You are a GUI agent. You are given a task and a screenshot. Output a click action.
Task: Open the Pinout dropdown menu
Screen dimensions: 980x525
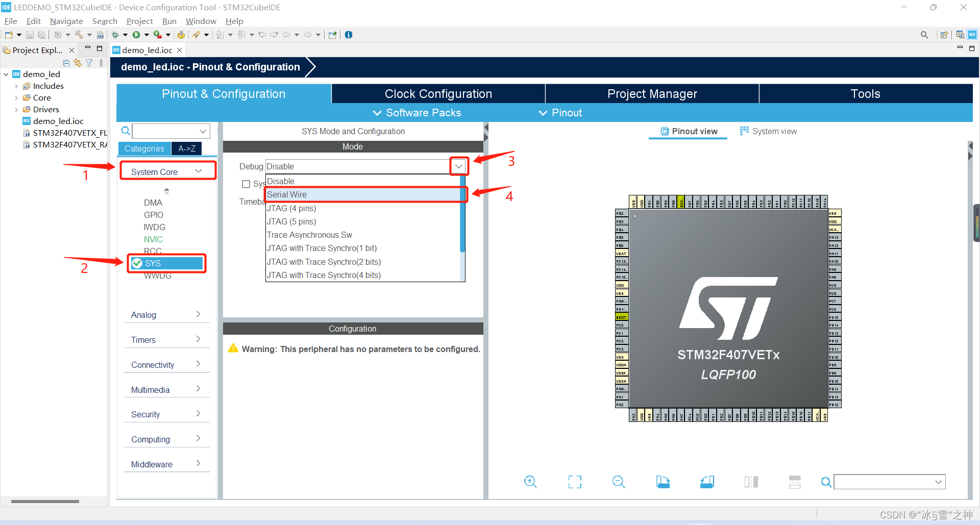[x=560, y=113]
